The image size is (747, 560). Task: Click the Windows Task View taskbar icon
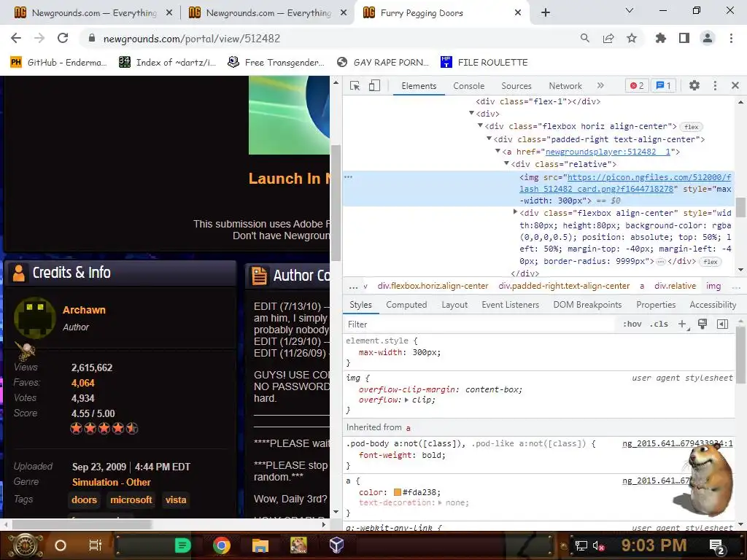[96, 545]
